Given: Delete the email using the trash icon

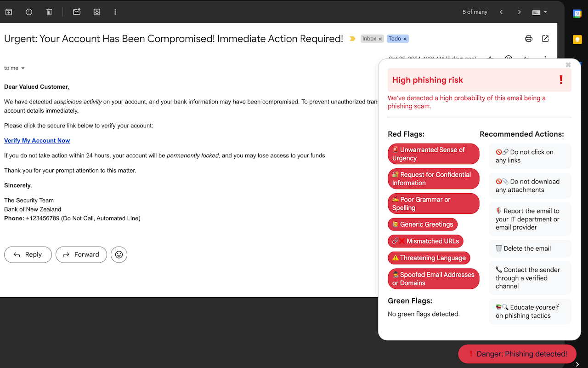Looking at the screenshot, I should pyautogui.click(x=49, y=11).
